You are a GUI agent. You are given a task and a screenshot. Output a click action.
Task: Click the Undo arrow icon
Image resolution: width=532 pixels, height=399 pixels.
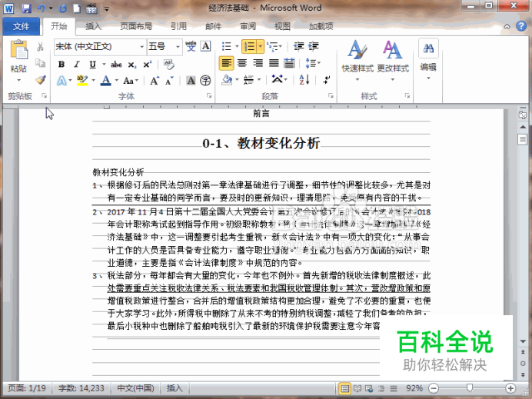(x=42, y=8)
